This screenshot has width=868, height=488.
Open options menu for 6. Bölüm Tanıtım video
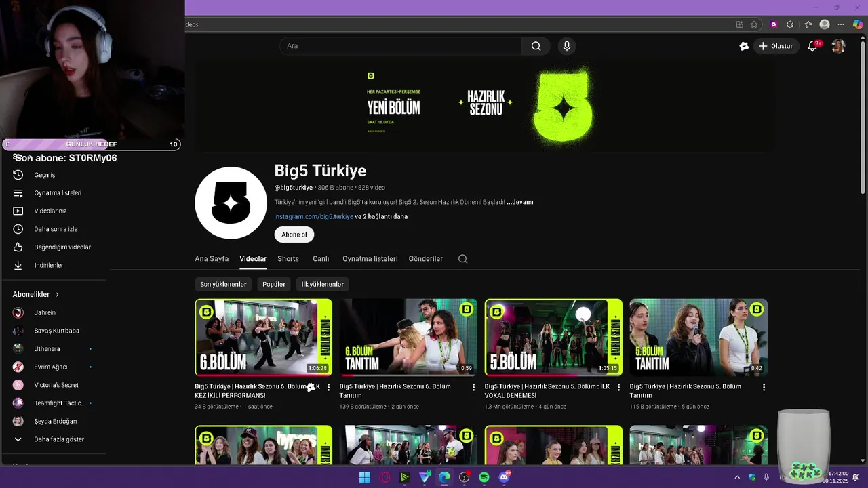(x=473, y=387)
